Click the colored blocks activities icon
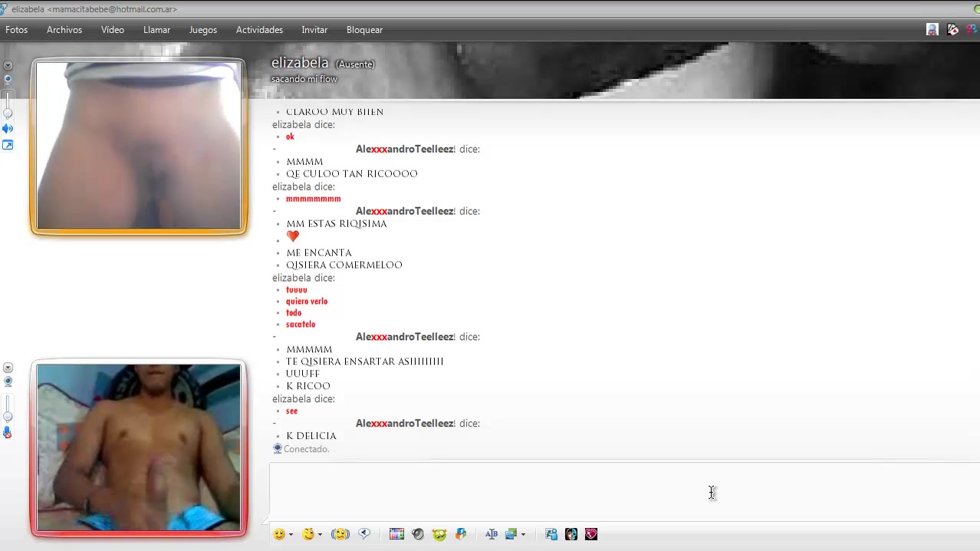980x551 pixels. click(x=461, y=534)
